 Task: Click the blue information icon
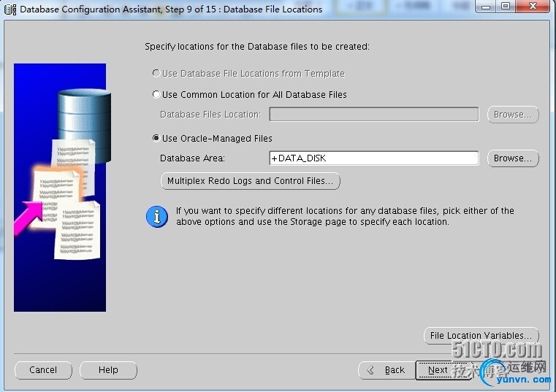click(x=157, y=217)
